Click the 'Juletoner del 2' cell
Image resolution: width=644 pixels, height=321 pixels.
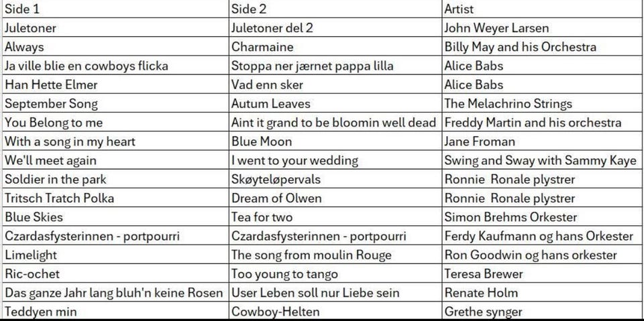point(335,27)
